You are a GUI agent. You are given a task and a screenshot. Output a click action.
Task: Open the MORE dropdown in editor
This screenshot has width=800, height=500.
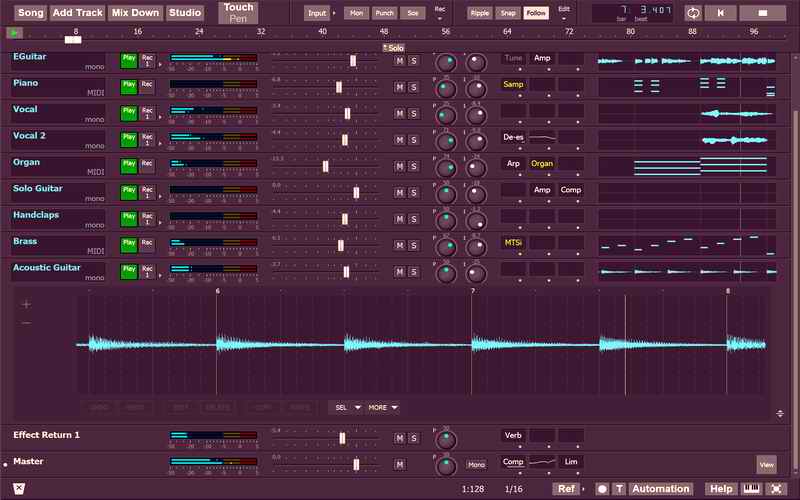click(x=382, y=407)
